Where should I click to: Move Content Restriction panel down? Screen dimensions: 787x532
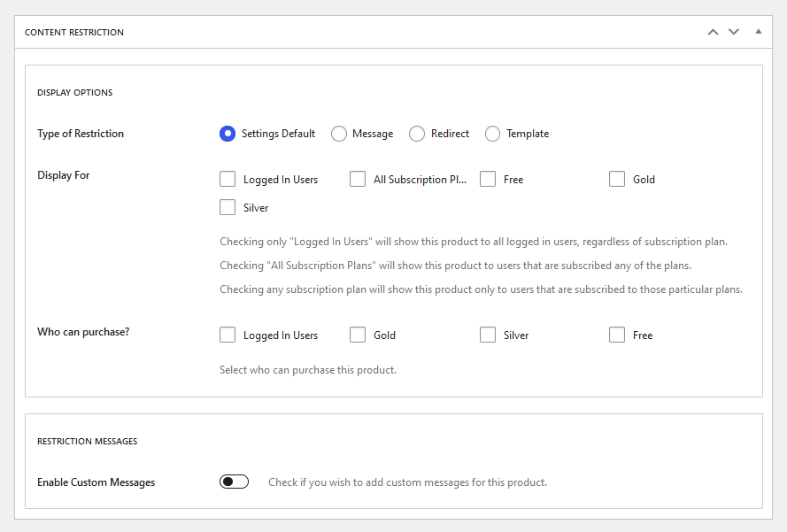pos(734,32)
